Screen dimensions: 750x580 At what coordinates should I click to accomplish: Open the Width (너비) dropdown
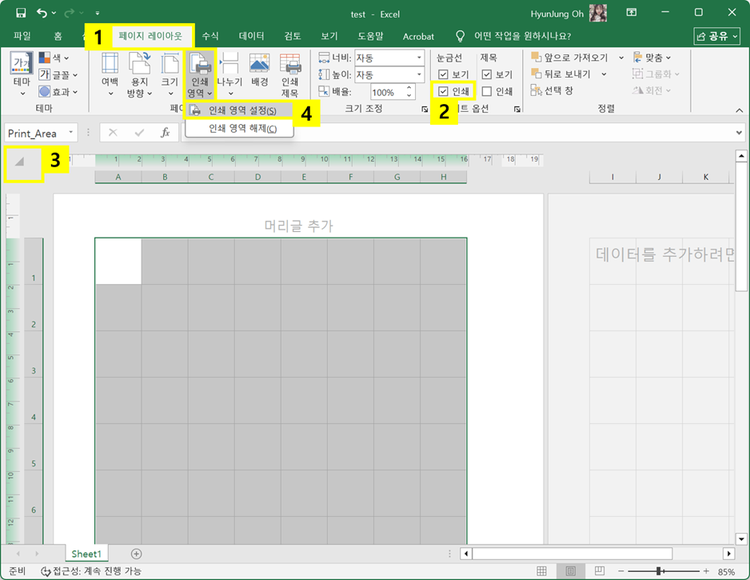pyautogui.click(x=419, y=58)
